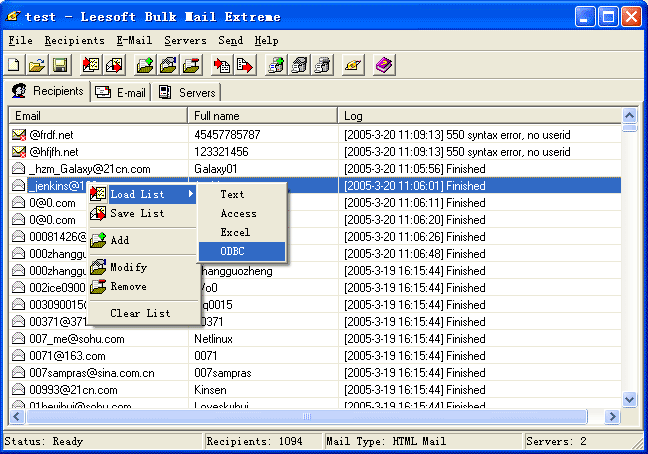Switch to the E-mail tab
This screenshot has width=648, height=454.
[x=121, y=93]
